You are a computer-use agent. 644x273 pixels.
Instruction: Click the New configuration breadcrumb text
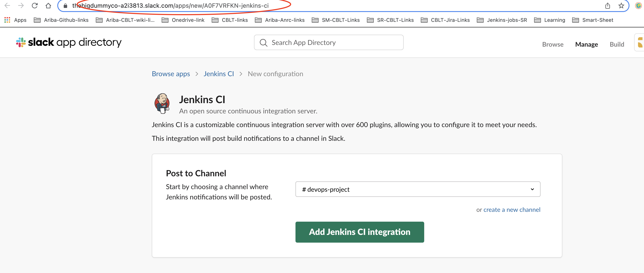point(275,74)
